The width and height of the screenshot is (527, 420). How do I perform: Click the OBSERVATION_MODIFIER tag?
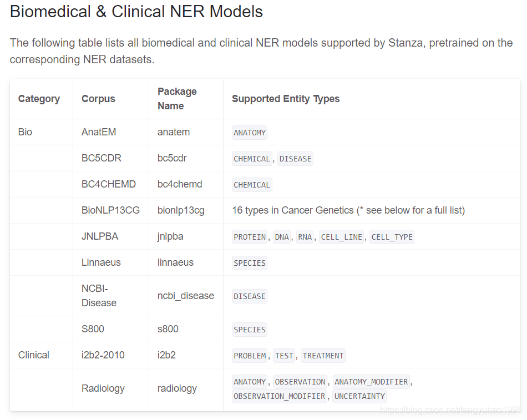tap(279, 396)
